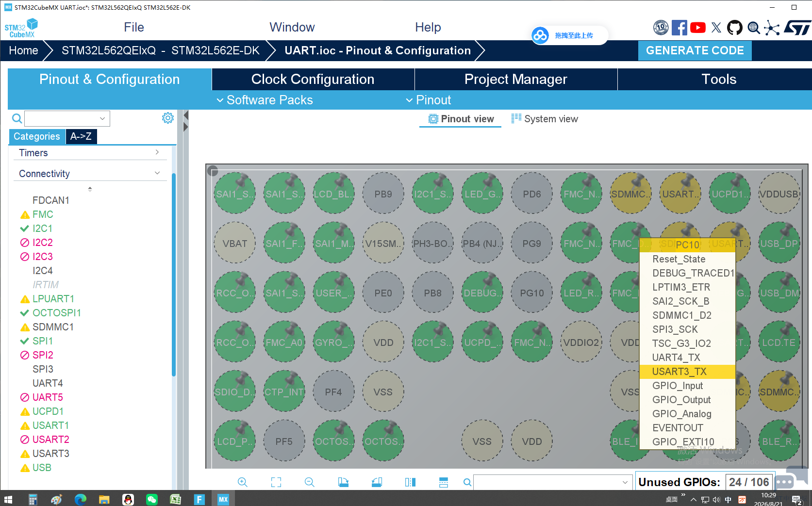Show hidden system tray icons

693,499
